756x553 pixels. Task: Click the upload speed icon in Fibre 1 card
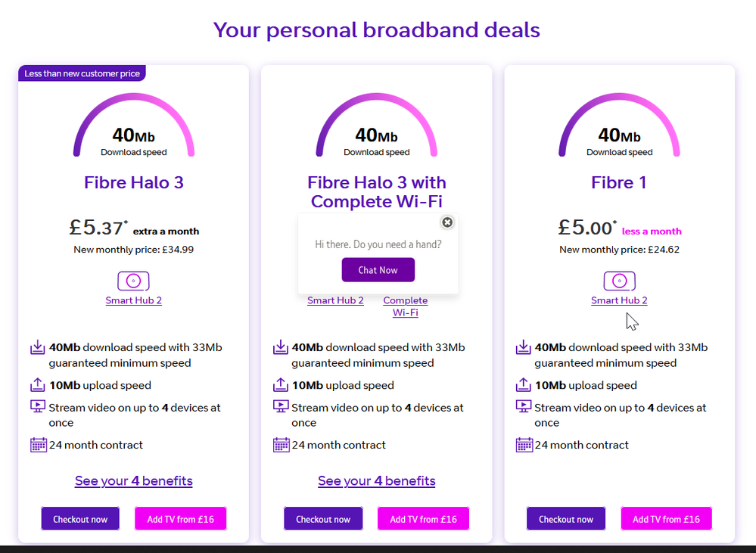[x=524, y=385]
